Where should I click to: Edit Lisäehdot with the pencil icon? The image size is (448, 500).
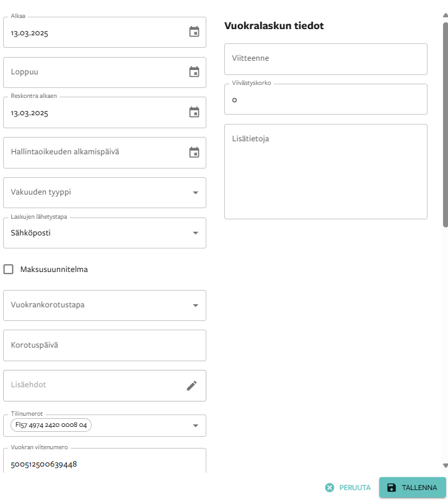tap(191, 386)
